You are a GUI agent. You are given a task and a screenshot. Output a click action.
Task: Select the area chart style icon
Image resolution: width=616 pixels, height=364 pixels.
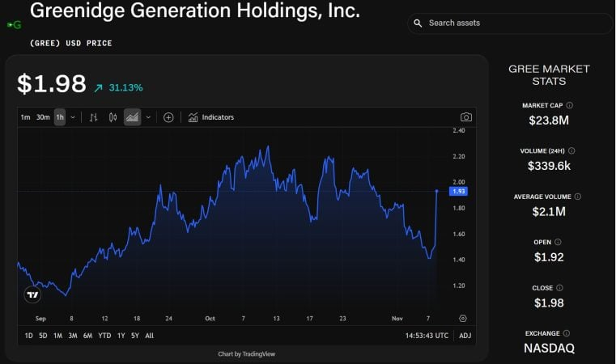pos(132,117)
